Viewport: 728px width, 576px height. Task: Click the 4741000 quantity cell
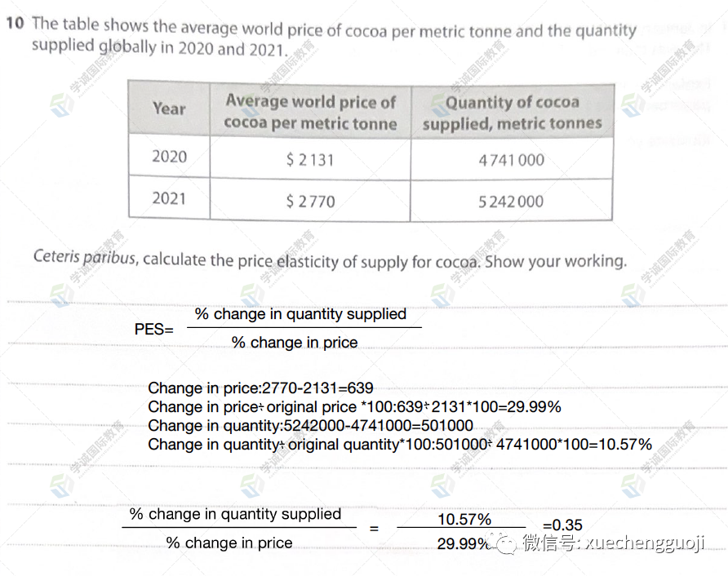coord(512,160)
